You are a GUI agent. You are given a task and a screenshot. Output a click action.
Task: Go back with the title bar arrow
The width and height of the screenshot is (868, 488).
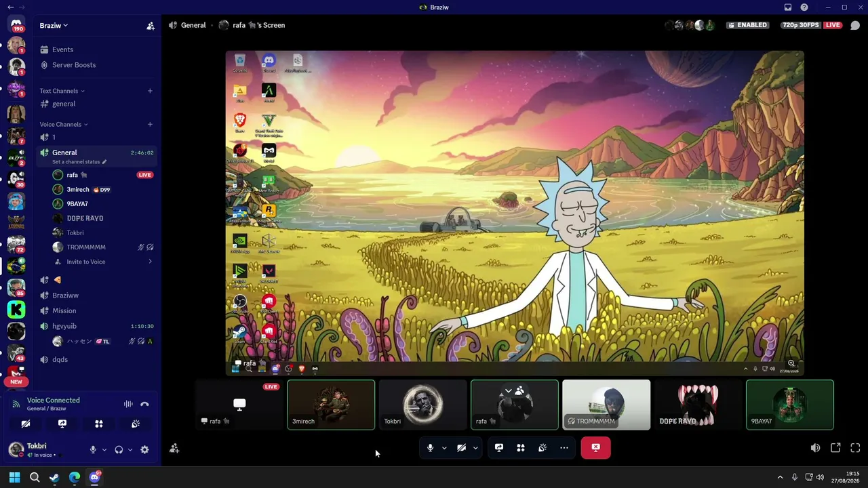click(10, 7)
